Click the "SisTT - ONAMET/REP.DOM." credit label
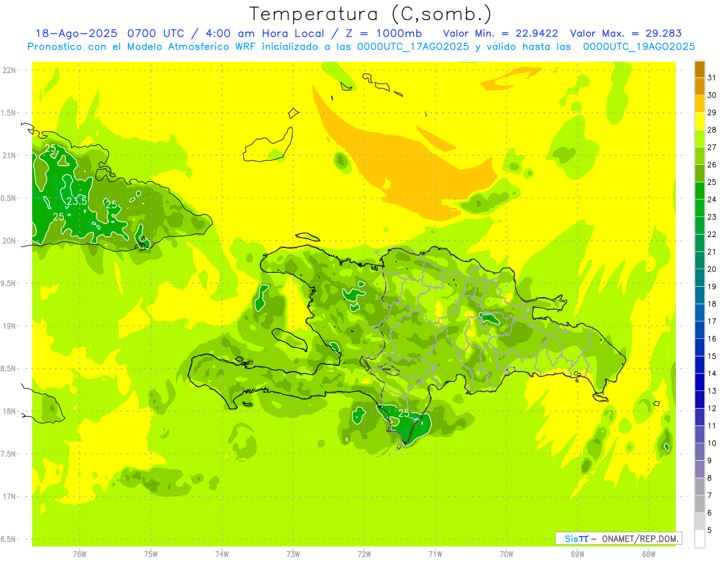The image size is (728, 562). [619, 538]
